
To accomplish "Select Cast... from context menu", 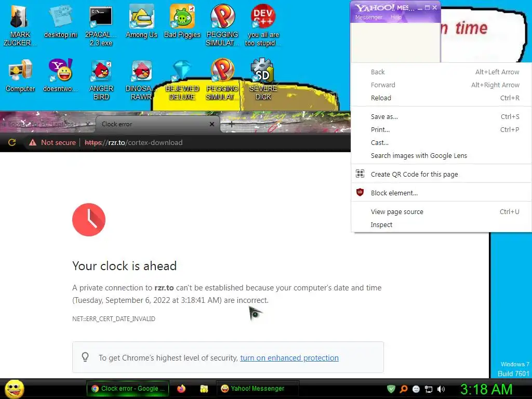I will point(441,142).
